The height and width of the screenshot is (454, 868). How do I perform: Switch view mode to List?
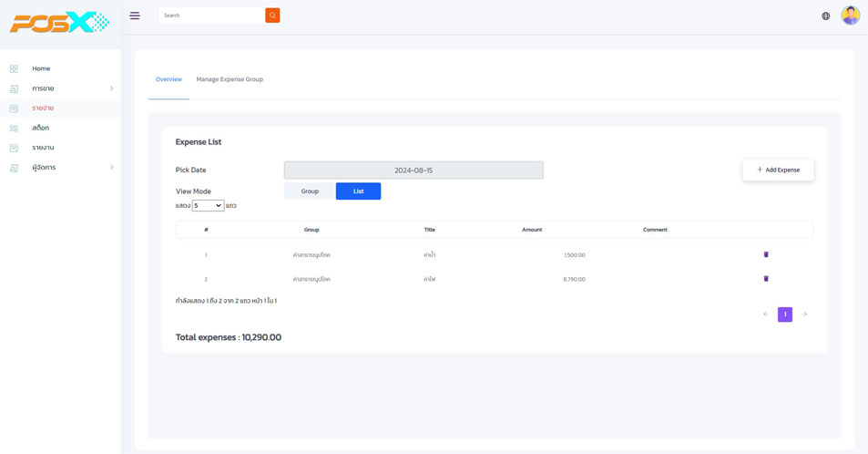(358, 191)
